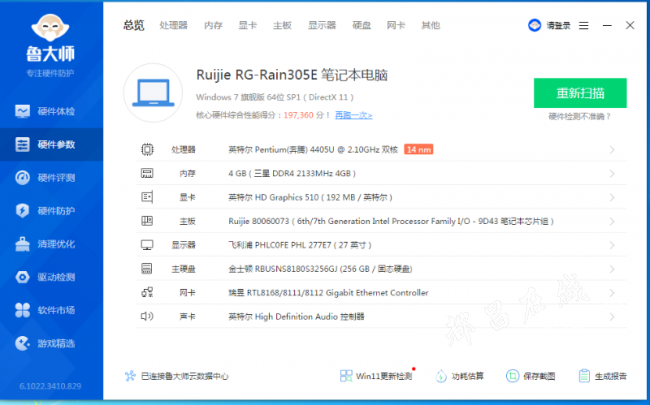Image resolution: width=650 pixels, height=405 pixels.
Task: Click the 显示器 monitor icon
Action: point(147,245)
